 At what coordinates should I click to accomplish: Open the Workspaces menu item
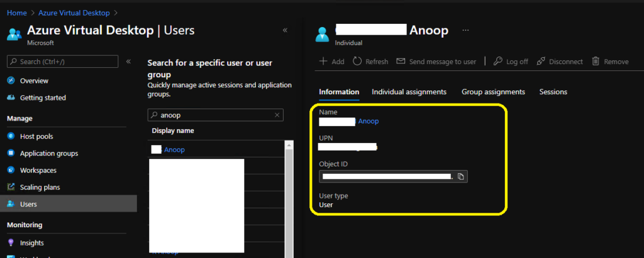38,170
